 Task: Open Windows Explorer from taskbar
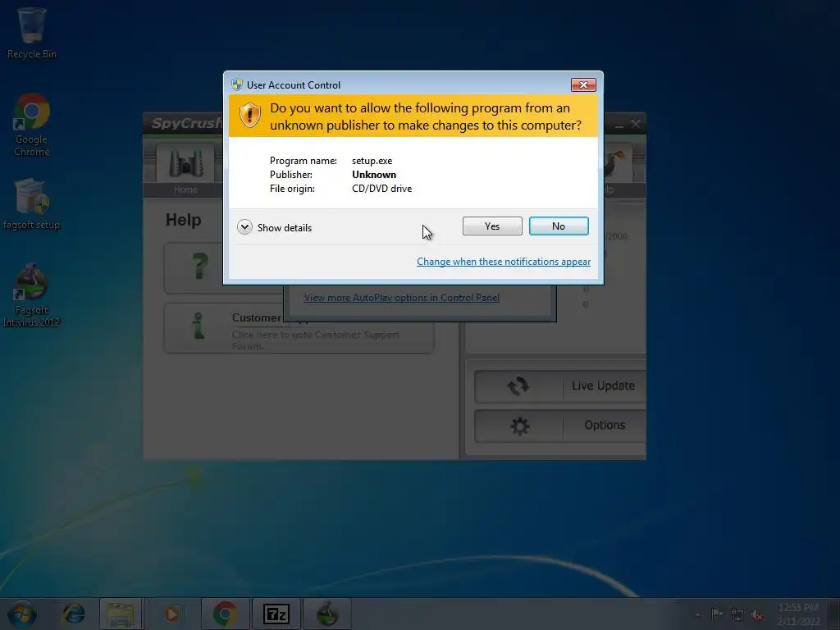tap(120, 614)
